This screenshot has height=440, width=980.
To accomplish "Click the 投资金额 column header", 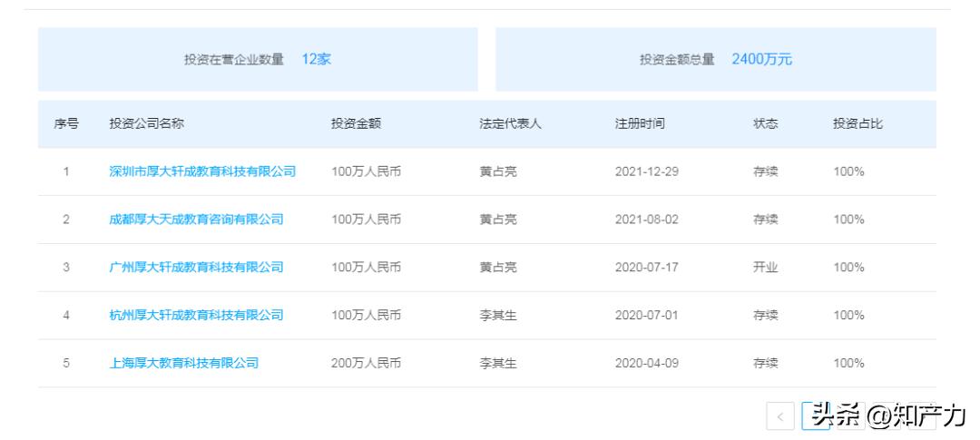I will pyautogui.click(x=357, y=123).
